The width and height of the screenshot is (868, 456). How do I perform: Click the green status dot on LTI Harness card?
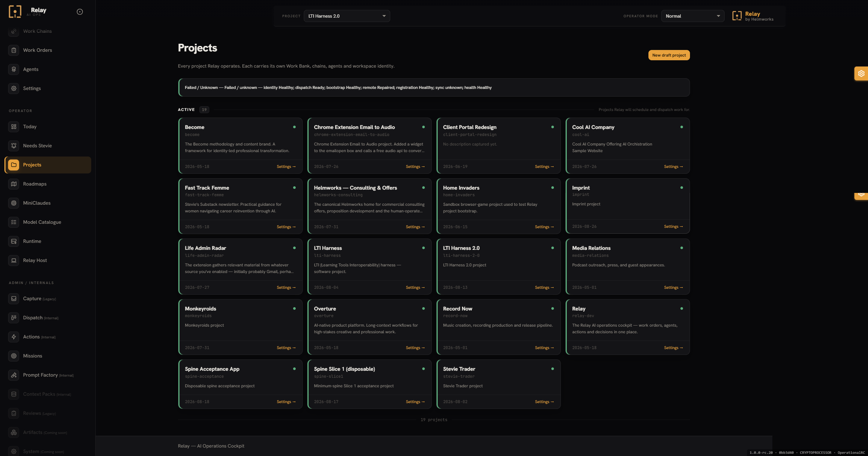tap(423, 248)
